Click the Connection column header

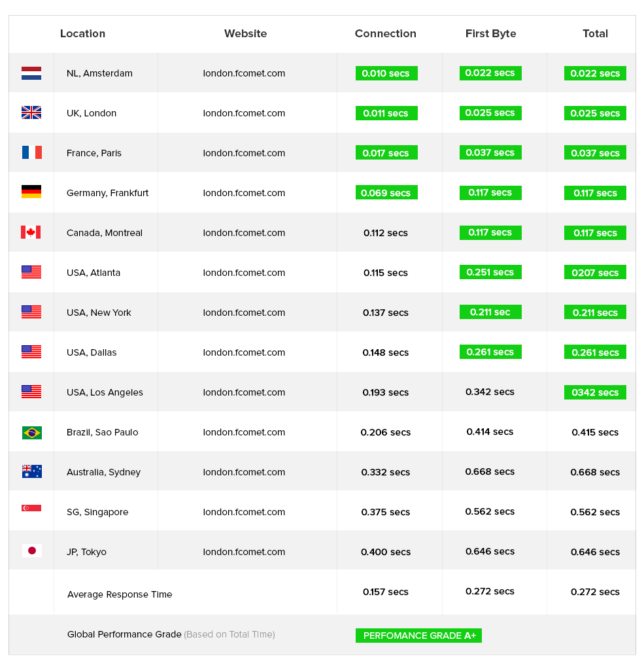click(385, 33)
